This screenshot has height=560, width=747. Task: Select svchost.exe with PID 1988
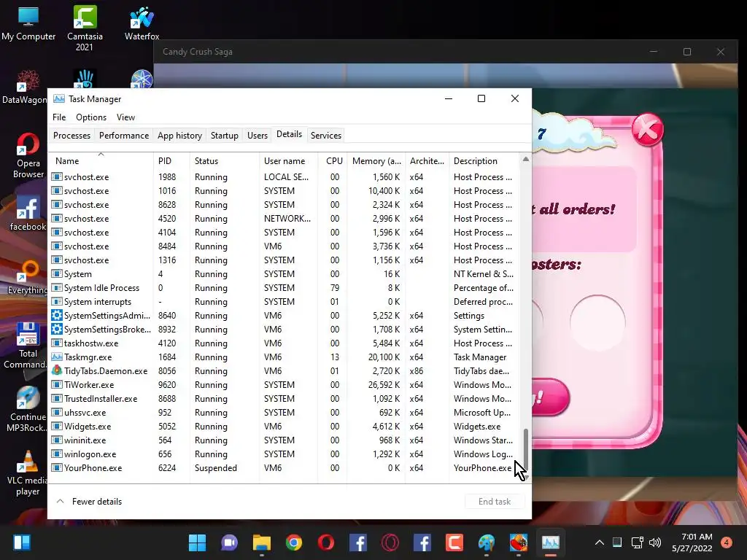click(x=285, y=176)
